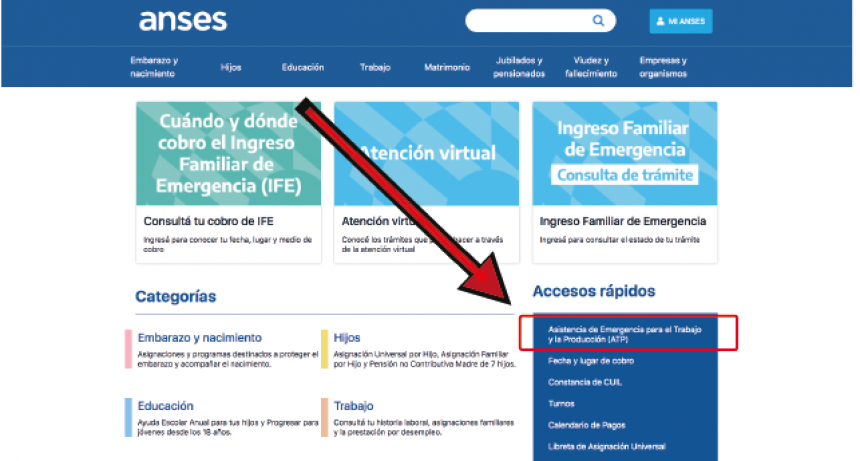
Task: Open the Hijos nav menu item
Action: click(231, 67)
